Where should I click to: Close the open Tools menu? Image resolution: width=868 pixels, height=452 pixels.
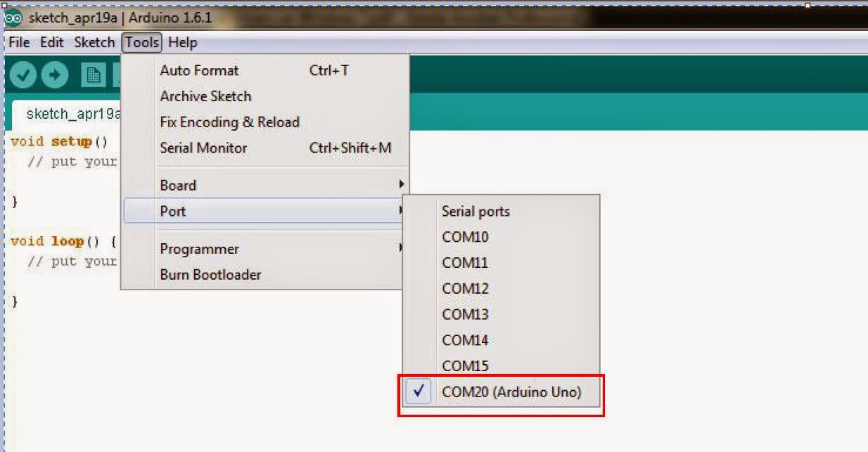coord(142,42)
